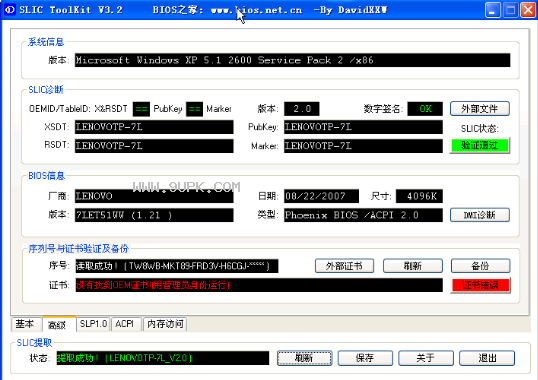The image size is (538, 380).
Task: Click the 退出 exit button
Action: pyautogui.click(x=487, y=358)
